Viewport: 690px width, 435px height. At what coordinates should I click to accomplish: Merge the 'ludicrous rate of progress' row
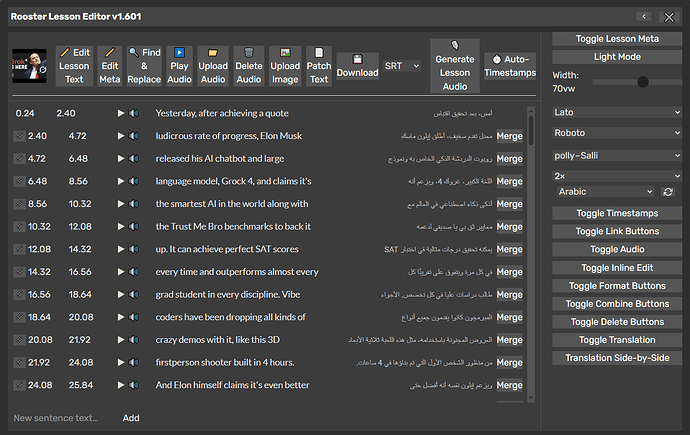pos(510,136)
